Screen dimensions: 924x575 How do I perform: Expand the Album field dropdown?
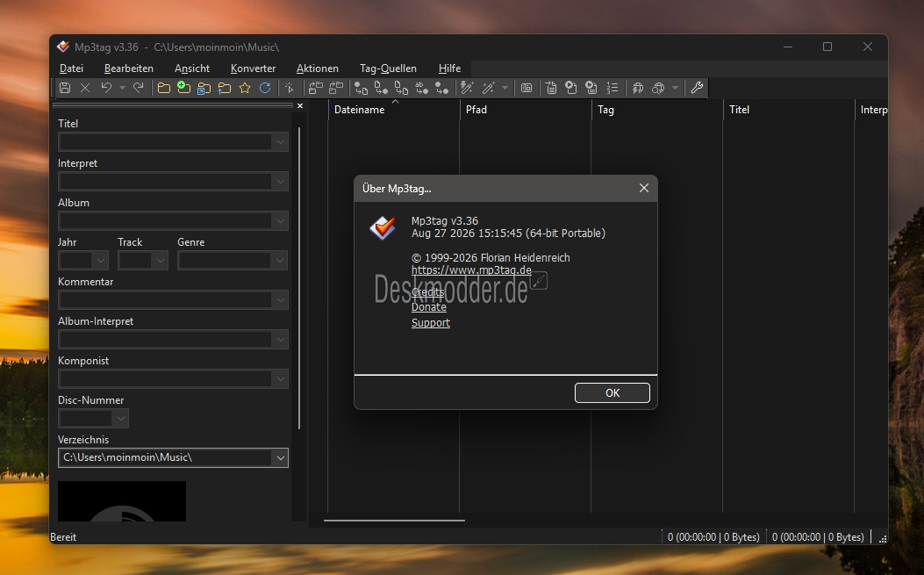tap(280, 221)
